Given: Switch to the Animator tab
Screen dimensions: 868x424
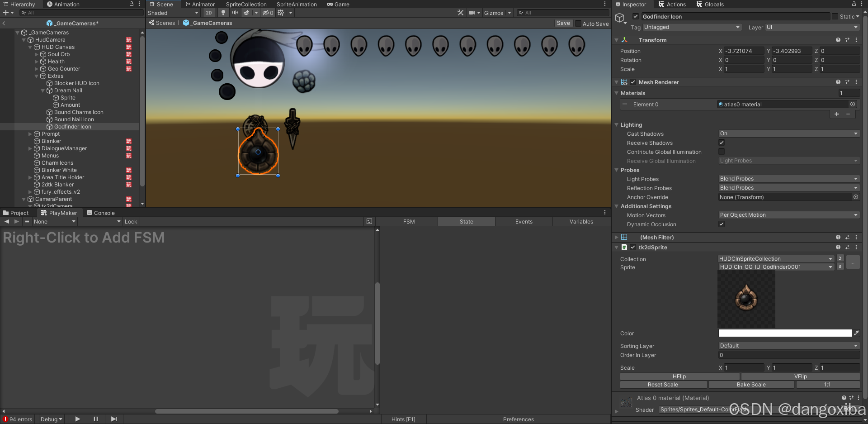Looking at the screenshot, I should [x=200, y=4].
